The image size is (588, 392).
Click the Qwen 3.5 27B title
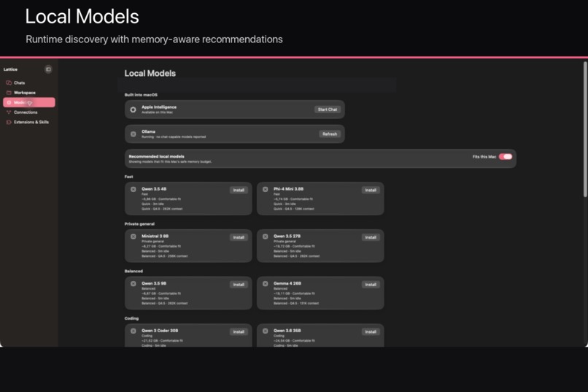[287, 237]
